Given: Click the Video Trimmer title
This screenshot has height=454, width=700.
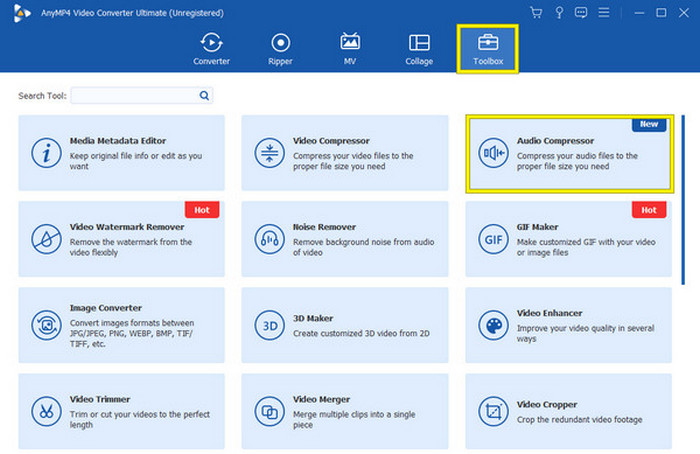Looking at the screenshot, I should click(x=100, y=400).
